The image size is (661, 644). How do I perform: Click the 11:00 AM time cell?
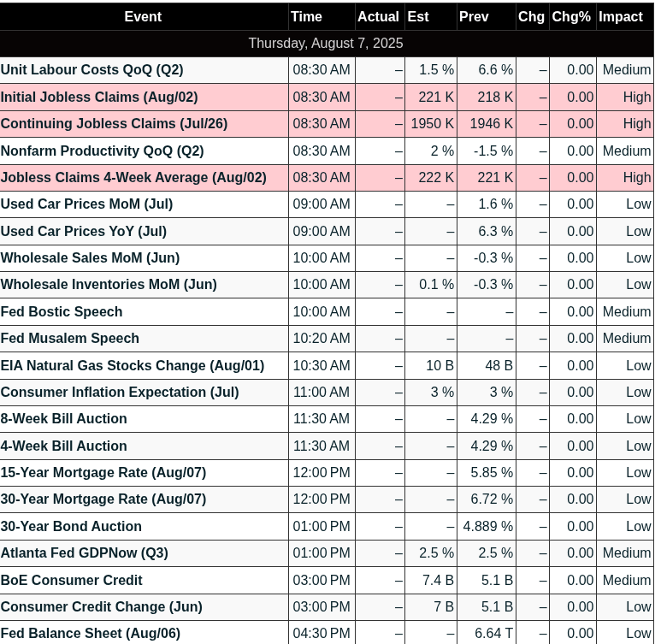pos(322,392)
